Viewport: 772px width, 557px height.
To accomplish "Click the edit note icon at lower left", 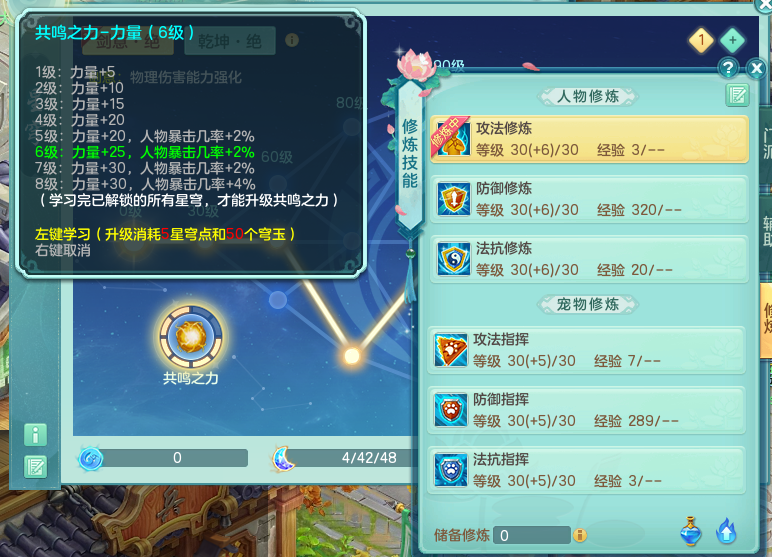I will pos(35,467).
